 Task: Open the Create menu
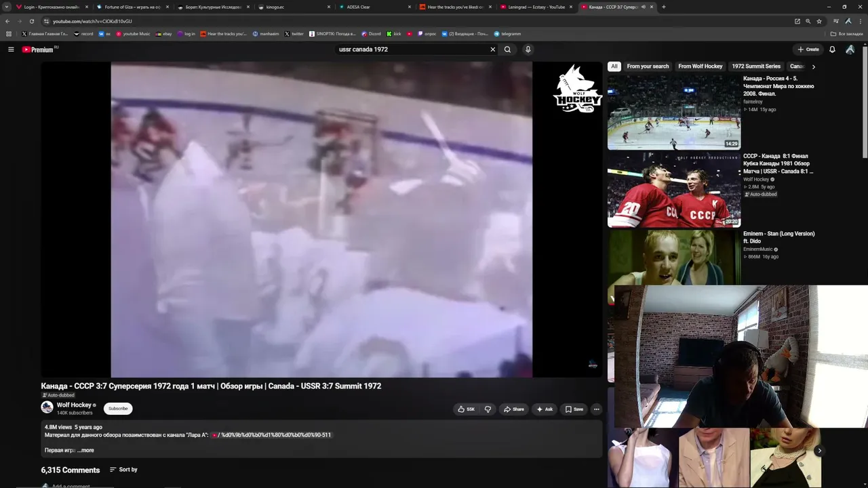pyautogui.click(x=808, y=49)
